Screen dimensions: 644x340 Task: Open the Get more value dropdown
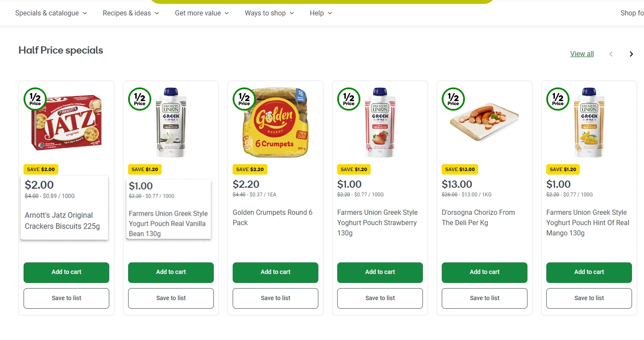tap(202, 13)
